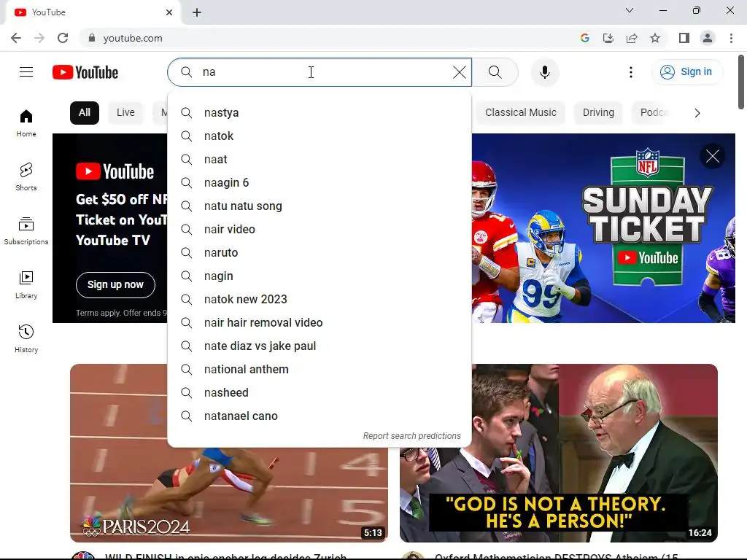
Task: Click the Sign in button
Action: 686,72
